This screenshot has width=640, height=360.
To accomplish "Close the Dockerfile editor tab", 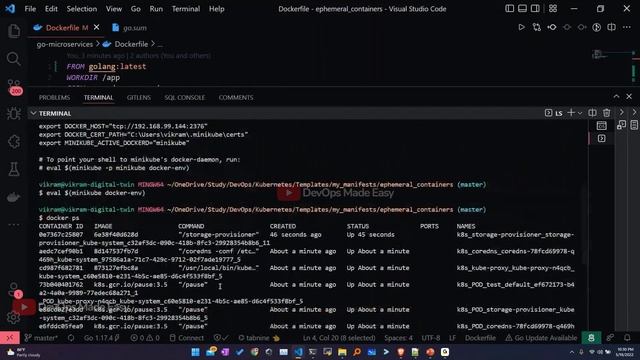I will click(96, 27).
